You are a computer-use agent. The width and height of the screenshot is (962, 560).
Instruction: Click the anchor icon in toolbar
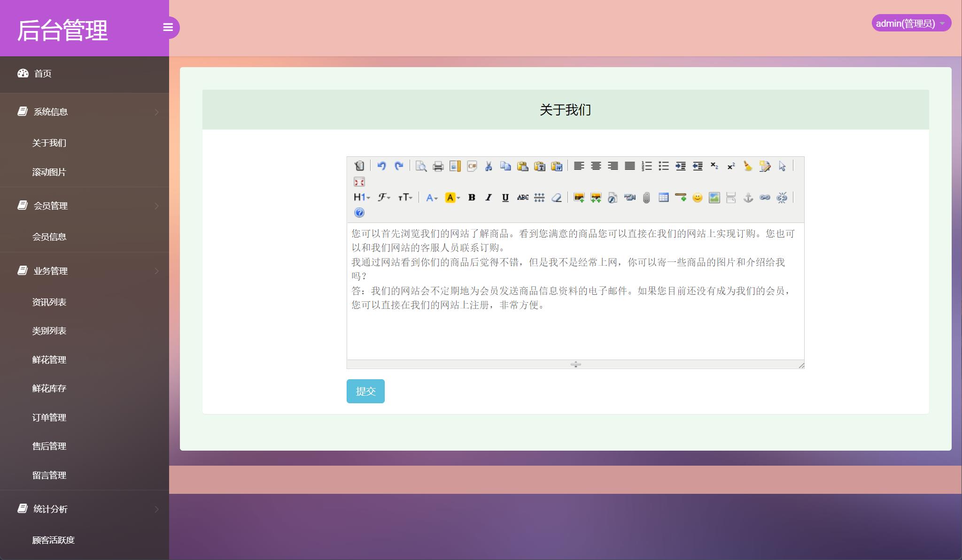click(x=748, y=198)
